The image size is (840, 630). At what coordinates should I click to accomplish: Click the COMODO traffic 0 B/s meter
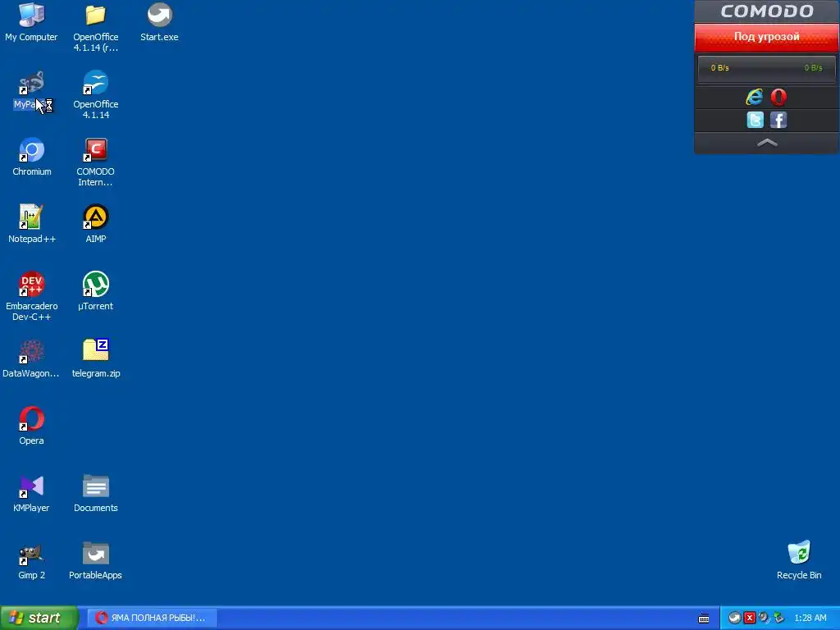(767, 68)
